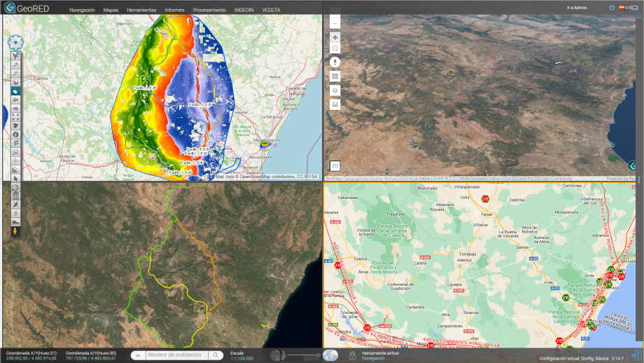This screenshot has height=363, width=644.
Task: Open the INGEOIN menu
Action: (x=244, y=10)
